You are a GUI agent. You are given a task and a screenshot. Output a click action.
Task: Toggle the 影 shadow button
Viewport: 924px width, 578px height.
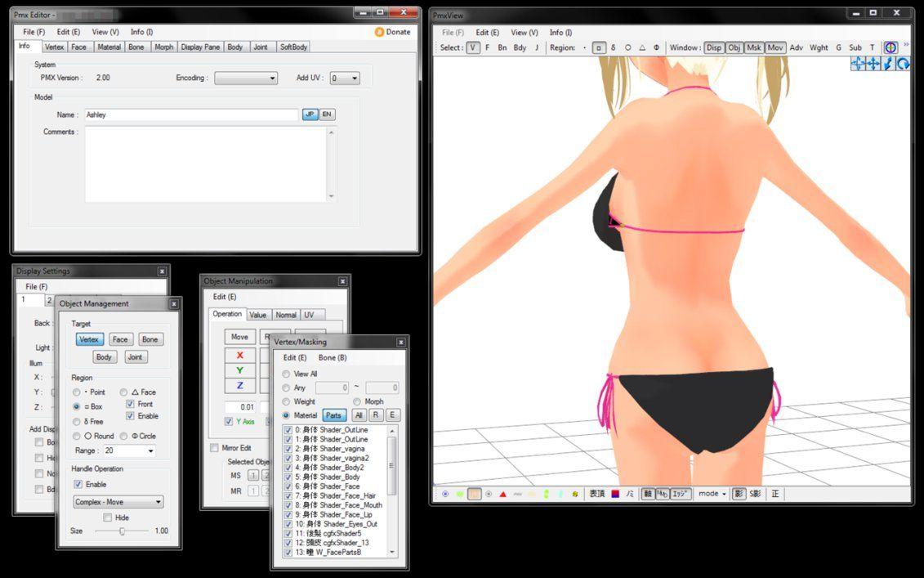[x=739, y=495]
